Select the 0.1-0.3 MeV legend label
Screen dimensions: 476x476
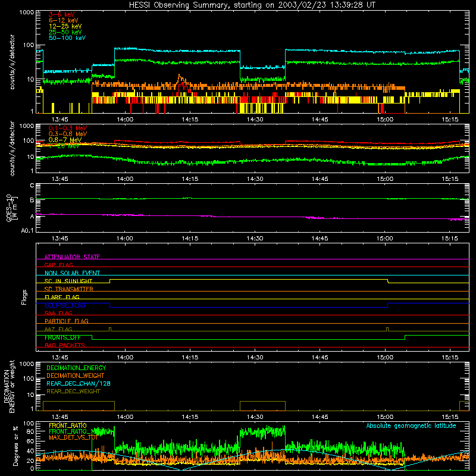point(68,128)
